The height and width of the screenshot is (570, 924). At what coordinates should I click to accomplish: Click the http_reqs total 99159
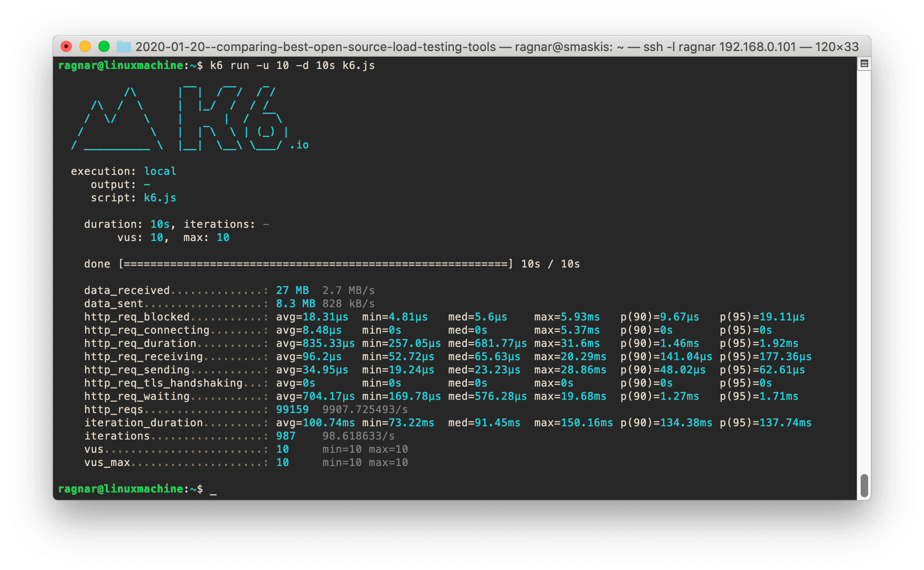pos(292,409)
